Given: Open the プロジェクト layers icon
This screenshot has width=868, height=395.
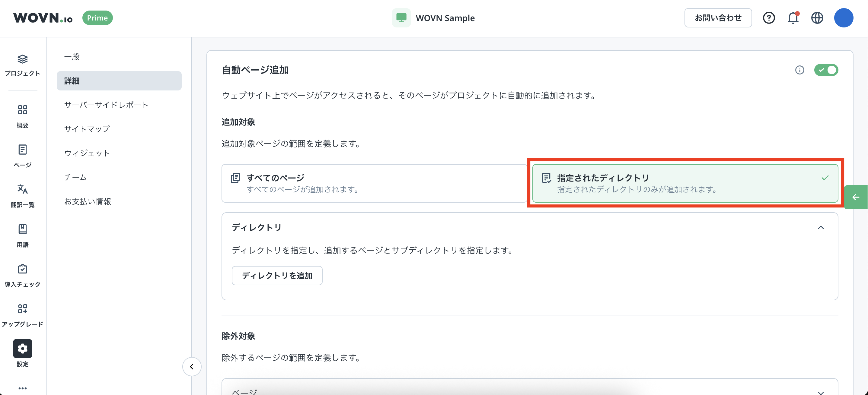Looking at the screenshot, I should coord(22,59).
